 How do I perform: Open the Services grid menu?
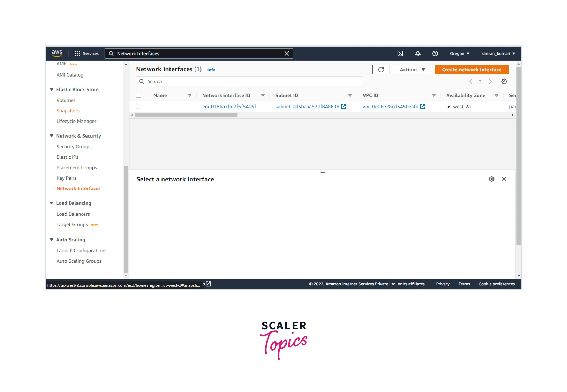pyautogui.click(x=87, y=54)
